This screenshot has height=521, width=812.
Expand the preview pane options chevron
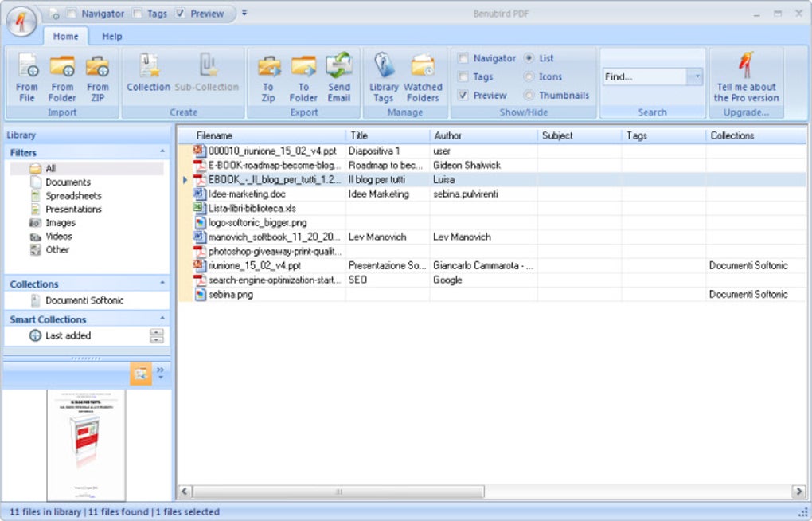pyautogui.click(x=161, y=372)
